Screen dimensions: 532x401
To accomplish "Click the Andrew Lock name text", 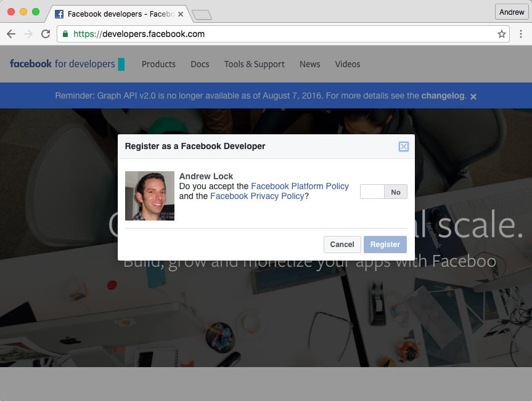I will point(206,176).
